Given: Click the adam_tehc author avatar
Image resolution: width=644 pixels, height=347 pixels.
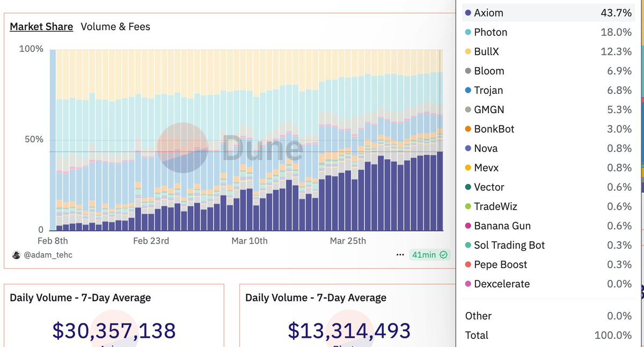Looking at the screenshot, I should pyautogui.click(x=16, y=255).
